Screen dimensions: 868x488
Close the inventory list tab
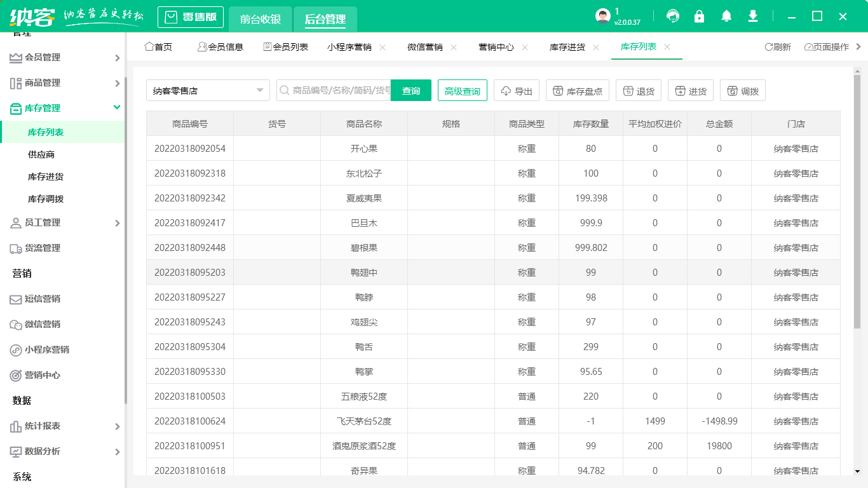click(667, 46)
